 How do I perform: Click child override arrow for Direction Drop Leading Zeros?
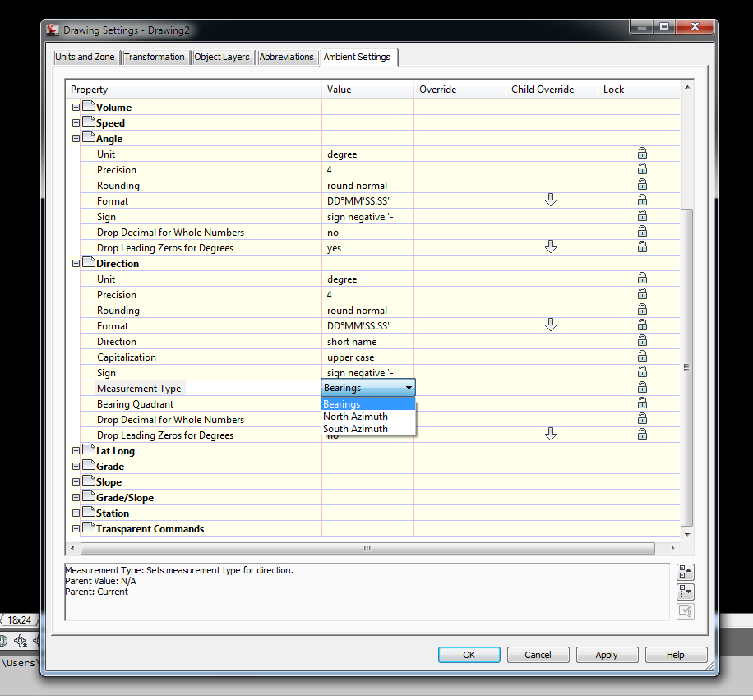tap(551, 434)
